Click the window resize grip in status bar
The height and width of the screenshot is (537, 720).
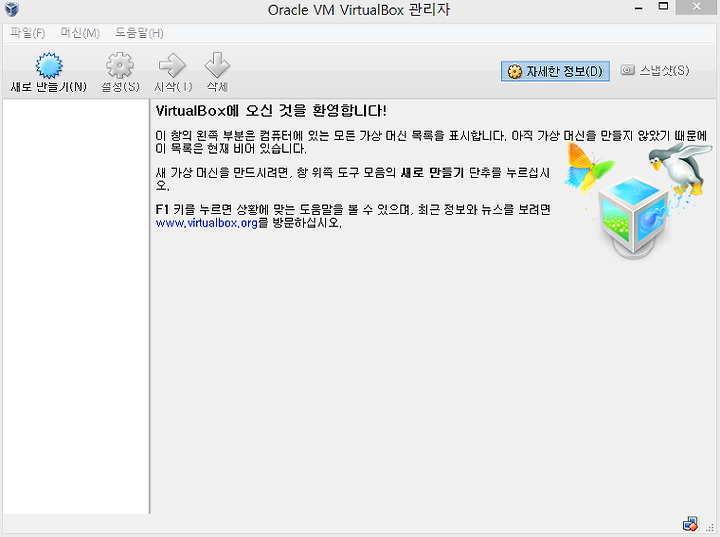[x=711, y=527]
